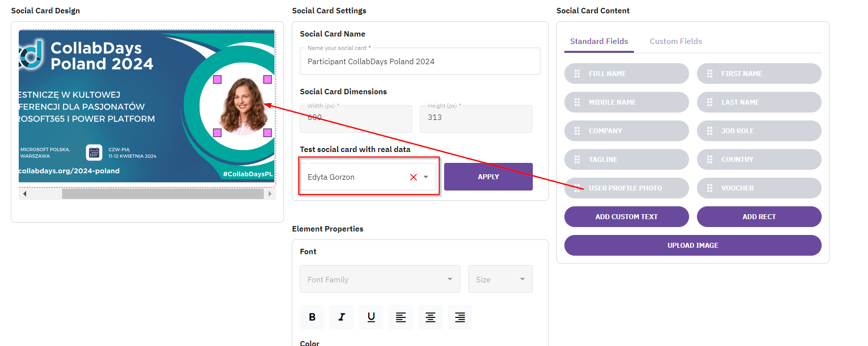Screen dimensions: 868x346
Task: Select the VOUCHER field pill
Action: pos(759,188)
